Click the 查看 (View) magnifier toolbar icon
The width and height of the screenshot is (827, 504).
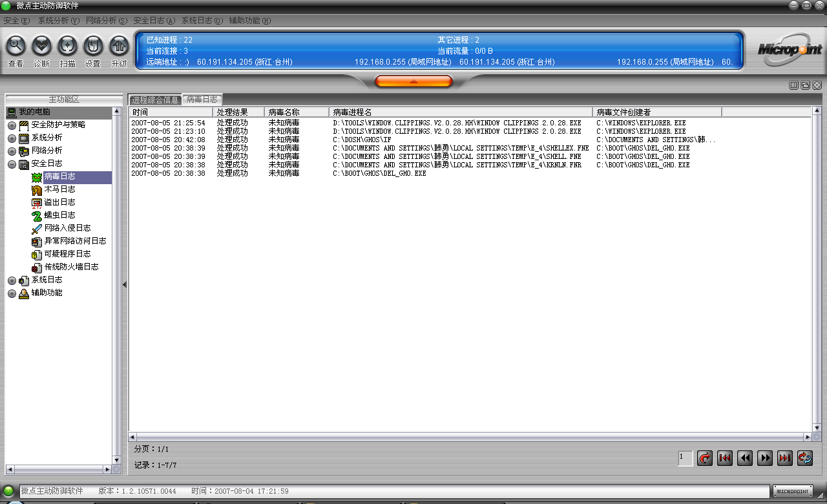pos(16,46)
